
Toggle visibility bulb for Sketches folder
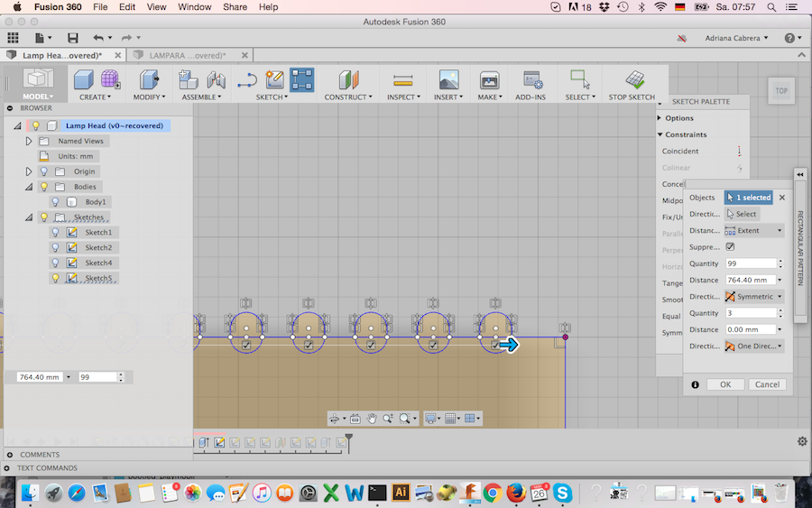click(44, 217)
